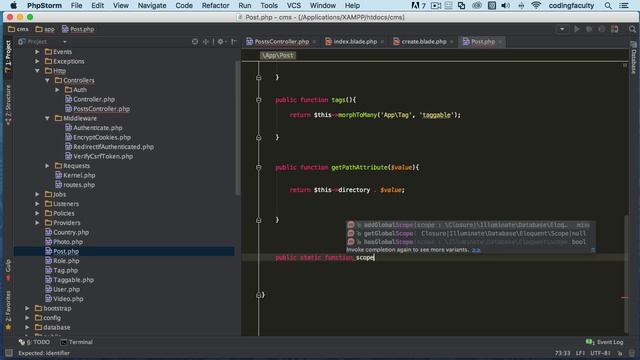Image resolution: width=640 pixels, height=360 pixels.
Task: Collapse the Controllers folder
Action: (47, 80)
